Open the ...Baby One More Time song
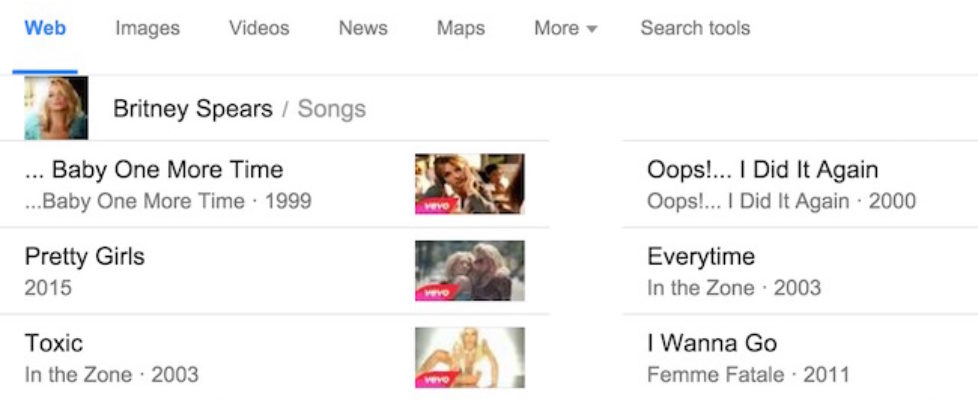The width and height of the screenshot is (978, 400). (154, 170)
